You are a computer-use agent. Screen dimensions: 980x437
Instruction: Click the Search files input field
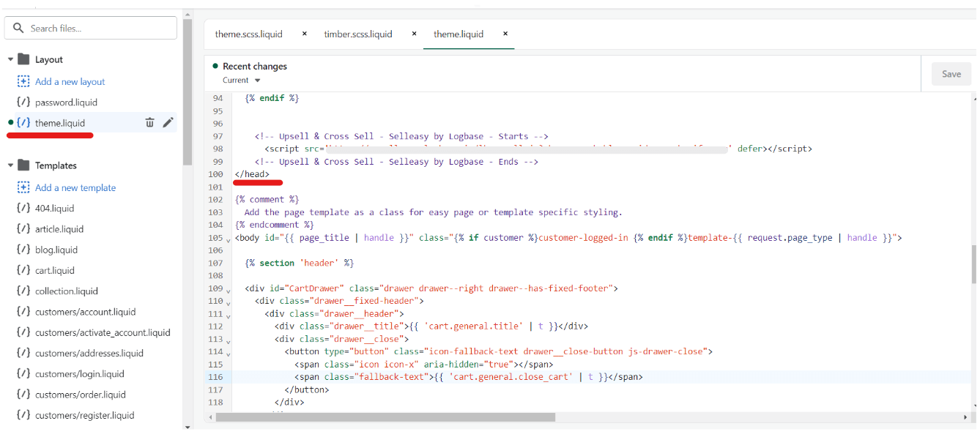91,28
